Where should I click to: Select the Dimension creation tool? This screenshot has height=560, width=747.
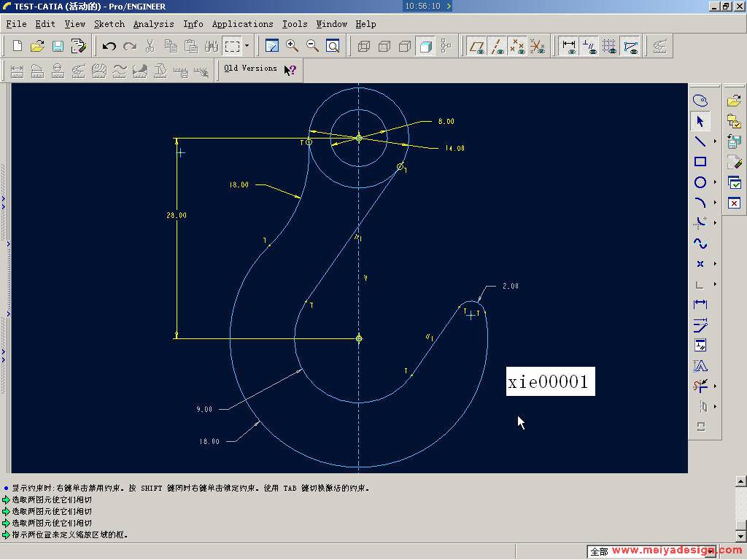click(x=700, y=304)
